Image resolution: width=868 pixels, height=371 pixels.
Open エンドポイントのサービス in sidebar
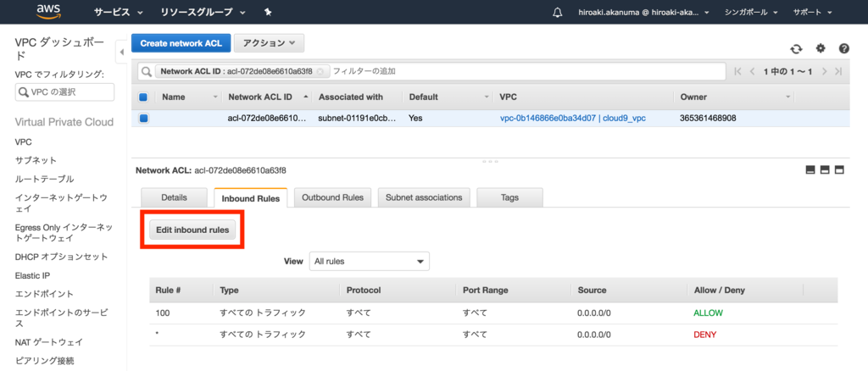pyautogui.click(x=61, y=318)
